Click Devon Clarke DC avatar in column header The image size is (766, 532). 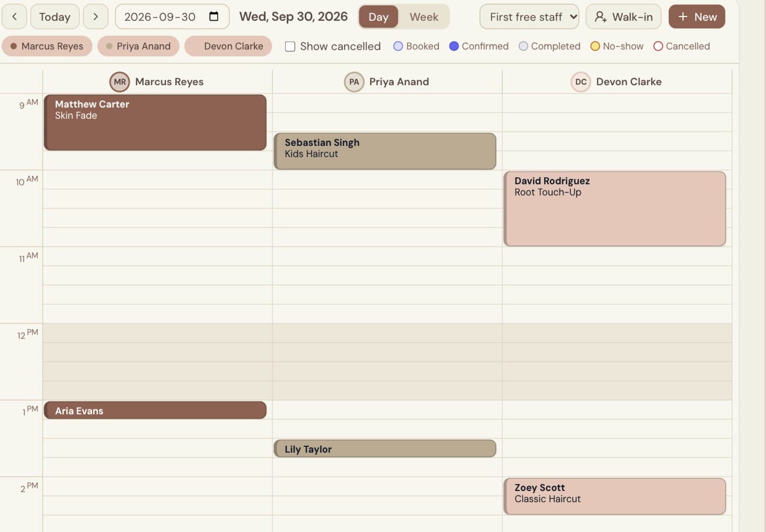(x=581, y=82)
